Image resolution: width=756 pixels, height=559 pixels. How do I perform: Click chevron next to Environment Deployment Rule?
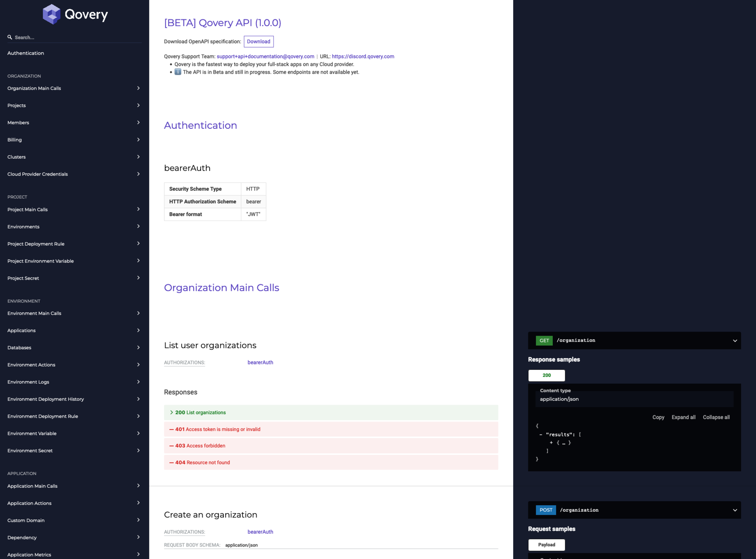pos(138,416)
